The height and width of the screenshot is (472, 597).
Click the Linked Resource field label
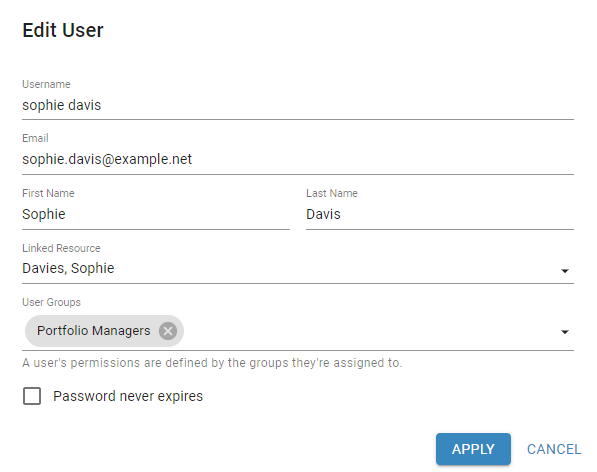pos(61,248)
